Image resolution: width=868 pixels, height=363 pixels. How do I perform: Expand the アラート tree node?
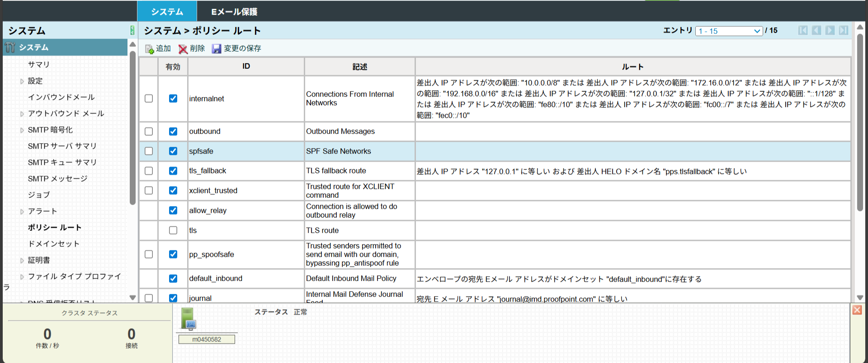pos(22,212)
